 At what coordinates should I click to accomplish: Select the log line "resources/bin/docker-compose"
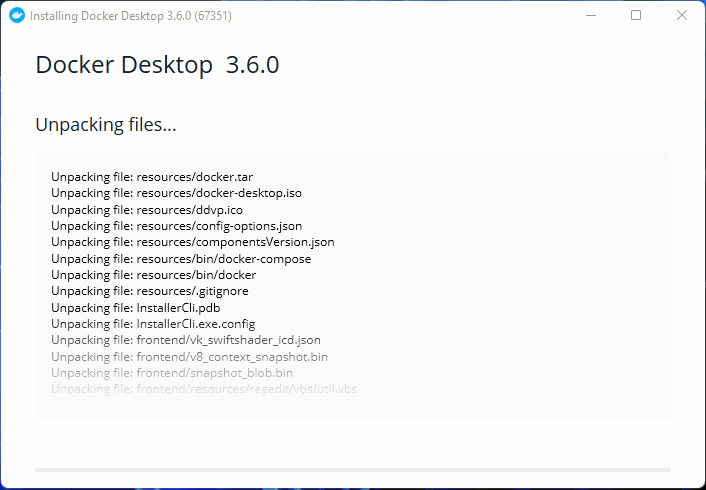coord(181,259)
